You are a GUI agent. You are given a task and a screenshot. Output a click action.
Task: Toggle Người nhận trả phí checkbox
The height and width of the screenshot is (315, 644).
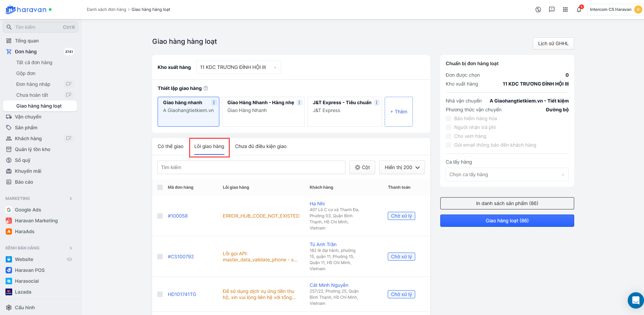point(448,127)
